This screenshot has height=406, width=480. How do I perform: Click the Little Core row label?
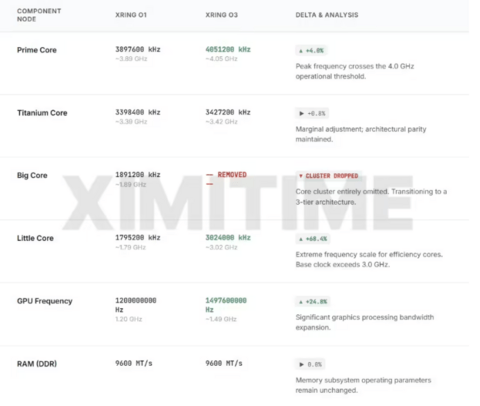coord(35,238)
